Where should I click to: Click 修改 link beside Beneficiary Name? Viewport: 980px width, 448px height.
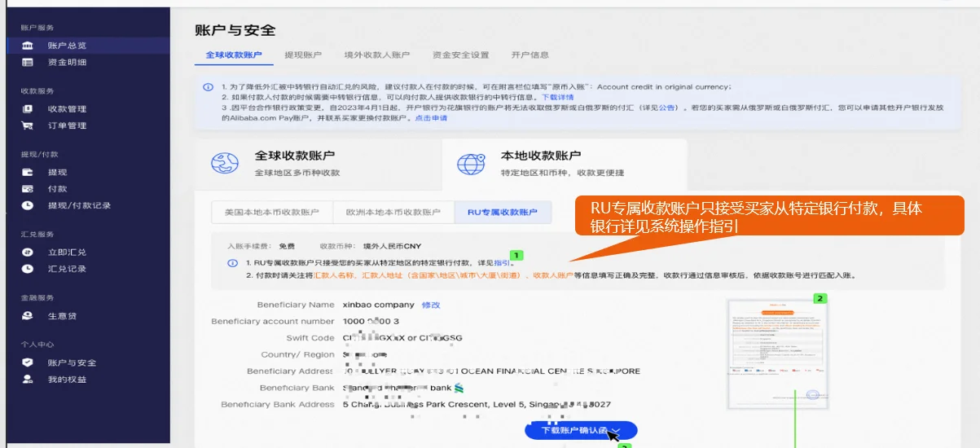pyautogui.click(x=430, y=305)
